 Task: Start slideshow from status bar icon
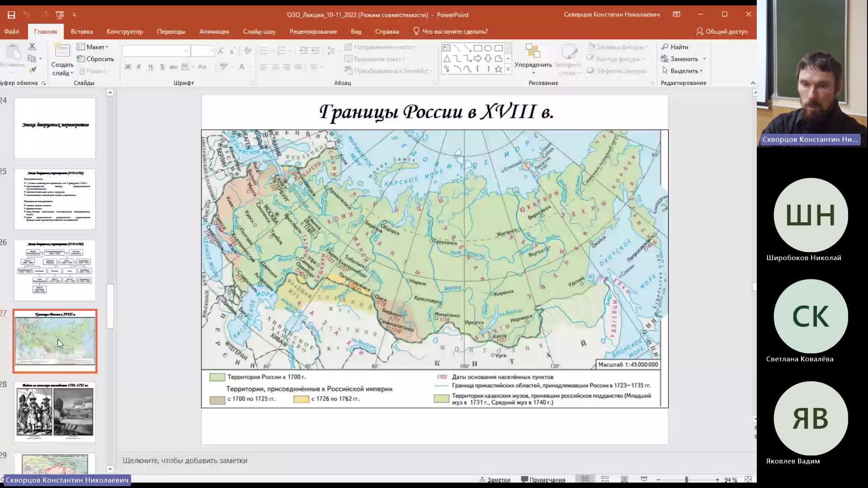pyautogui.click(x=644, y=479)
